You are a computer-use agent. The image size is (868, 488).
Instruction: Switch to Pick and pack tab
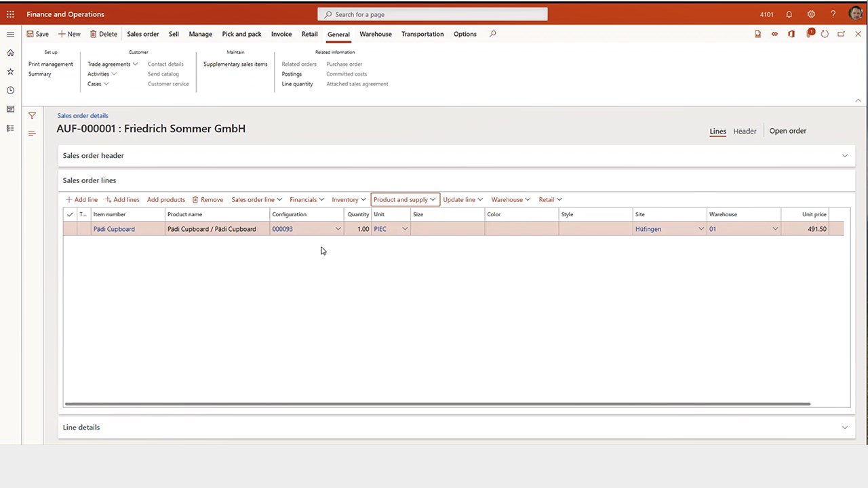pyautogui.click(x=241, y=34)
